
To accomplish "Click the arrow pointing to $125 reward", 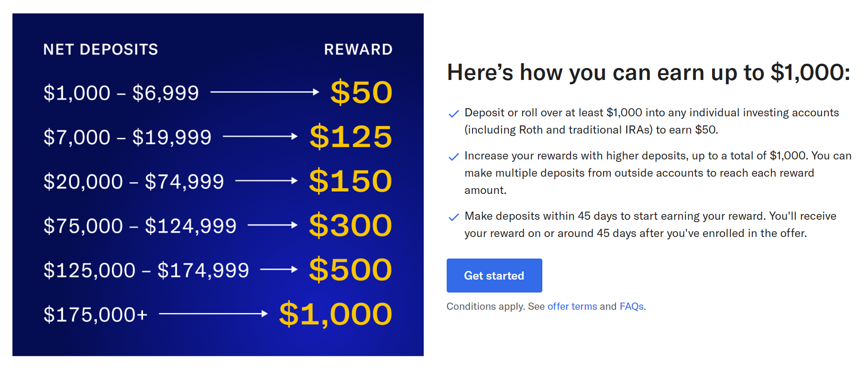I will (260, 136).
